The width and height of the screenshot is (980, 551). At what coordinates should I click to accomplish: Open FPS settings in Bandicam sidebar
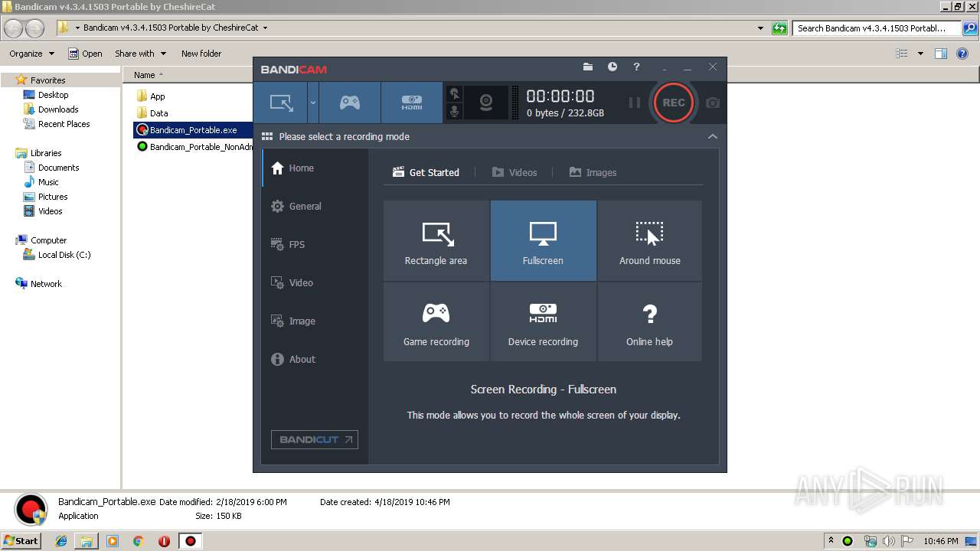[315, 245]
